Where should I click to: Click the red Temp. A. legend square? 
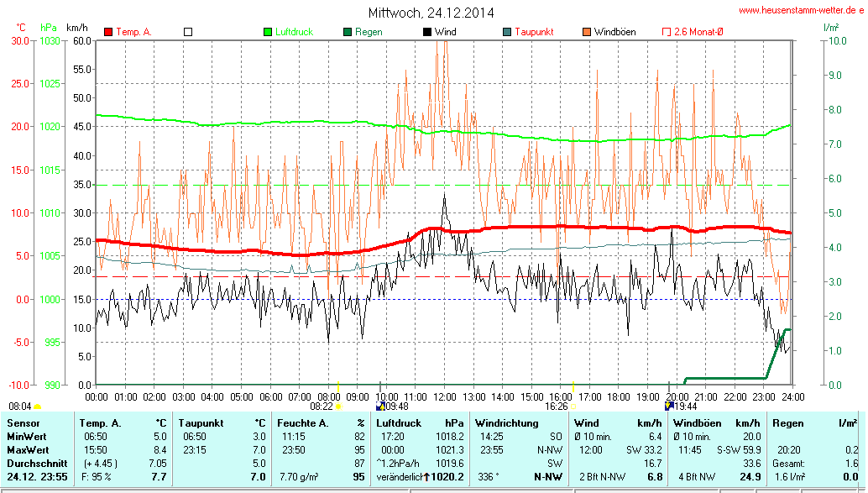click(108, 32)
